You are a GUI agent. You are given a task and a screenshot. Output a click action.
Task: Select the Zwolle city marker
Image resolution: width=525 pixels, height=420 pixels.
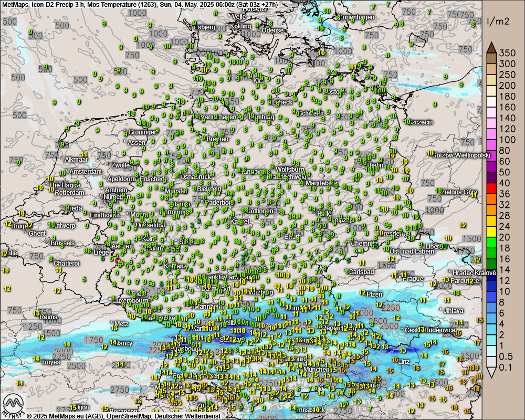[107, 165]
